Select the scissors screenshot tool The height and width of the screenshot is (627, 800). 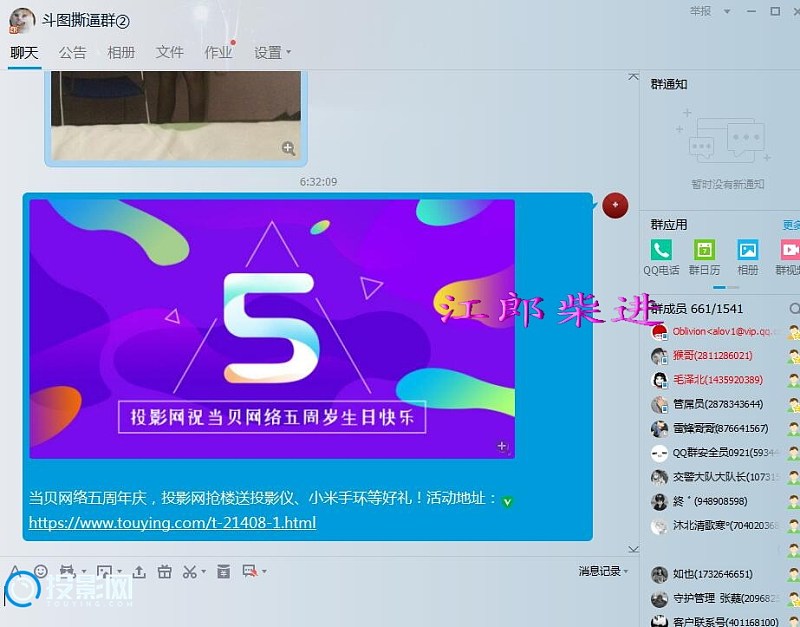click(190, 571)
